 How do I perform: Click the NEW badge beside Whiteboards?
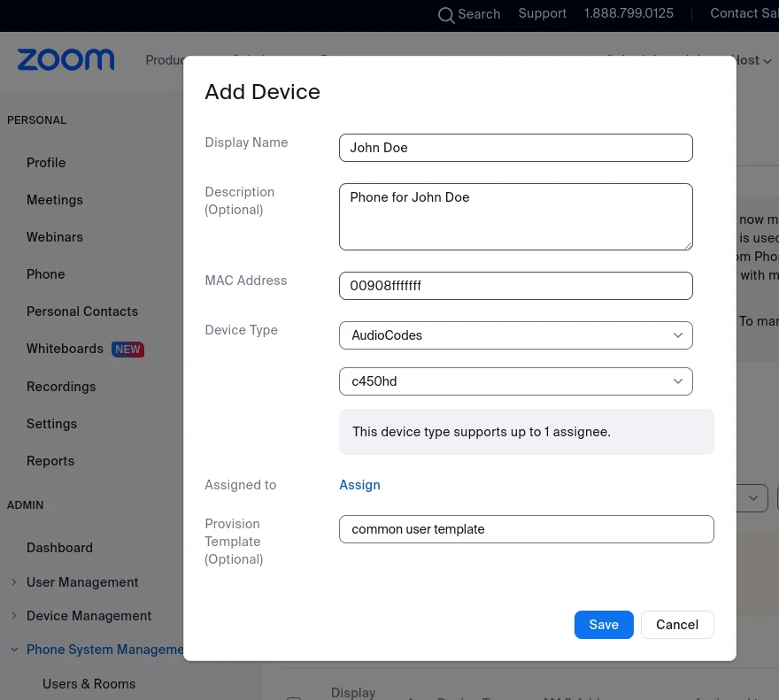click(x=127, y=350)
